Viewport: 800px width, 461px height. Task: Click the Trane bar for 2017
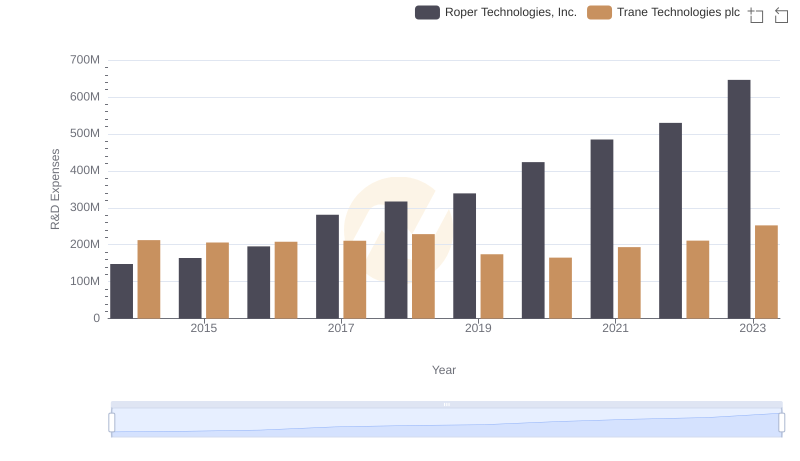tap(355, 280)
